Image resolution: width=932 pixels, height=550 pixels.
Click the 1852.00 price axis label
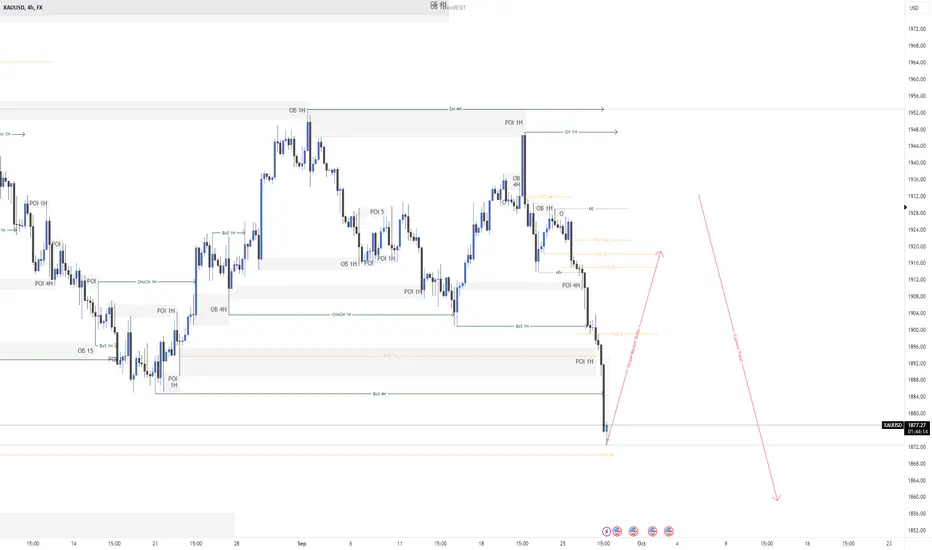[x=917, y=530]
